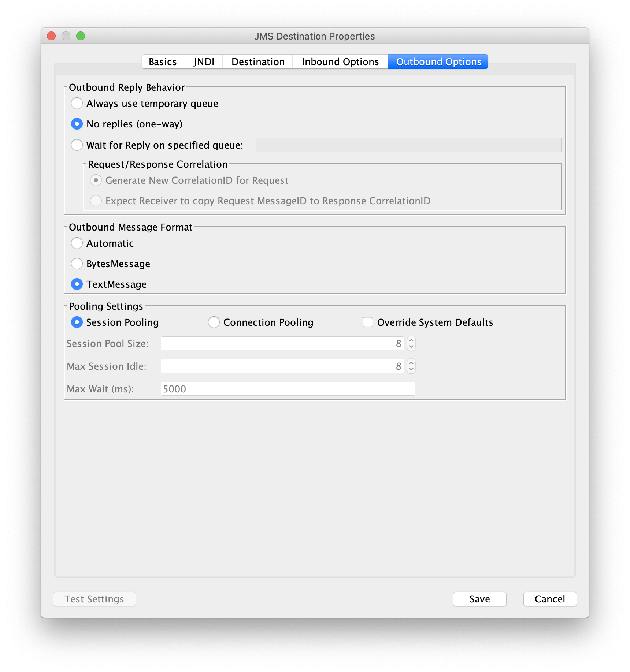Click the Test Settings button
The image size is (630, 672).
[94, 599]
